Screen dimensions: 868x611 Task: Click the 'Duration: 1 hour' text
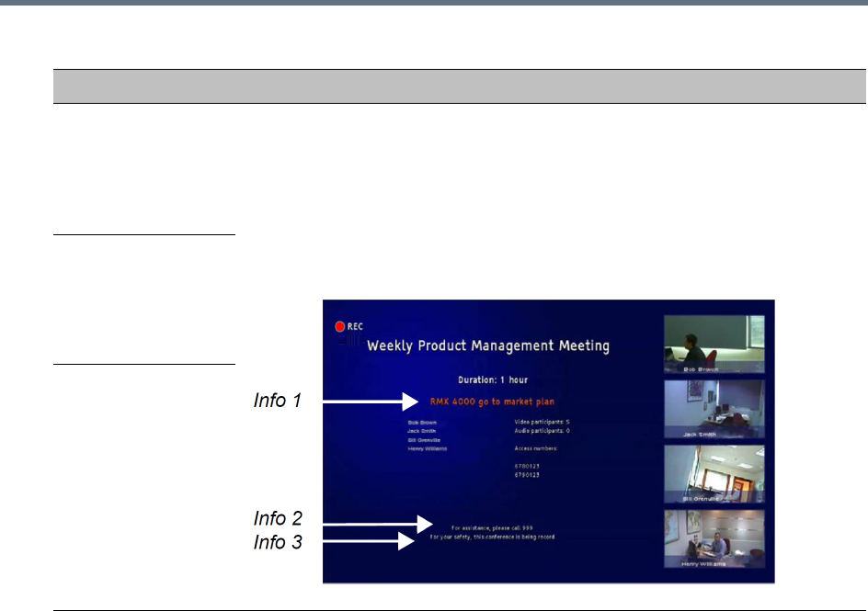tap(493, 379)
